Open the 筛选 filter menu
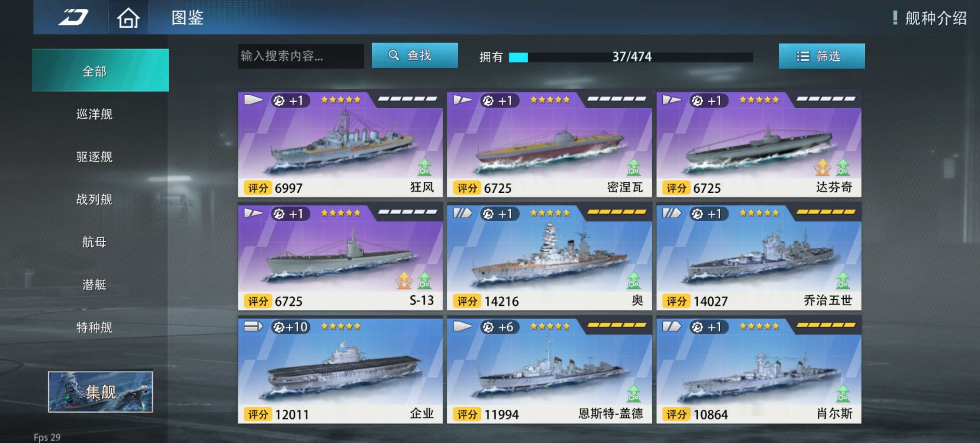The image size is (980, 443). pyautogui.click(x=822, y=56)
